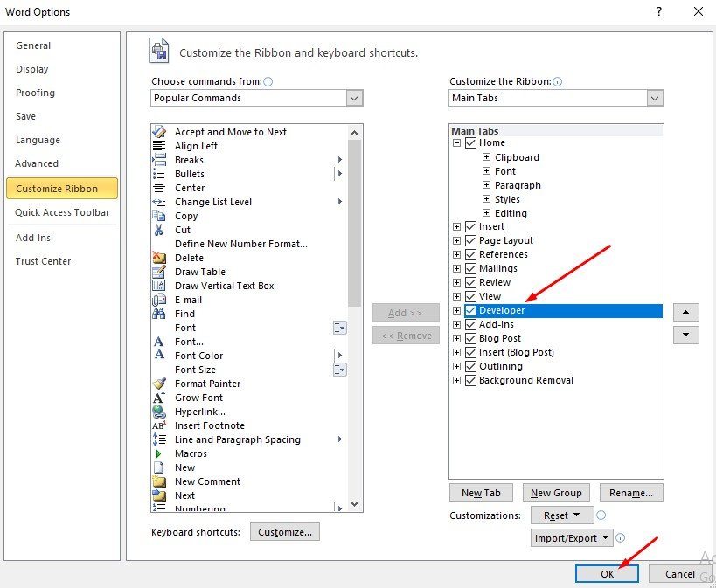Select the Cut scissors icon

(x=159, y=230)
